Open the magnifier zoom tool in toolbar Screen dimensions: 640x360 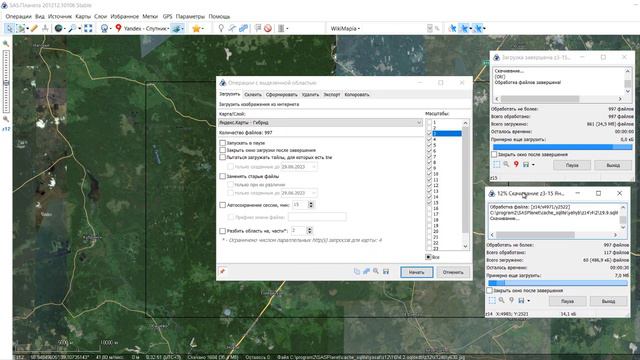72,28
